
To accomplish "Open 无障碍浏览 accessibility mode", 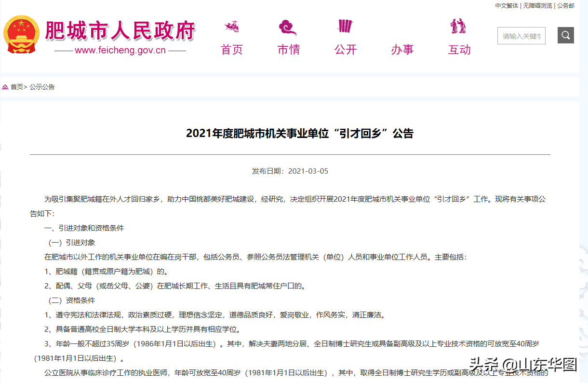I will tap(537, 6).
